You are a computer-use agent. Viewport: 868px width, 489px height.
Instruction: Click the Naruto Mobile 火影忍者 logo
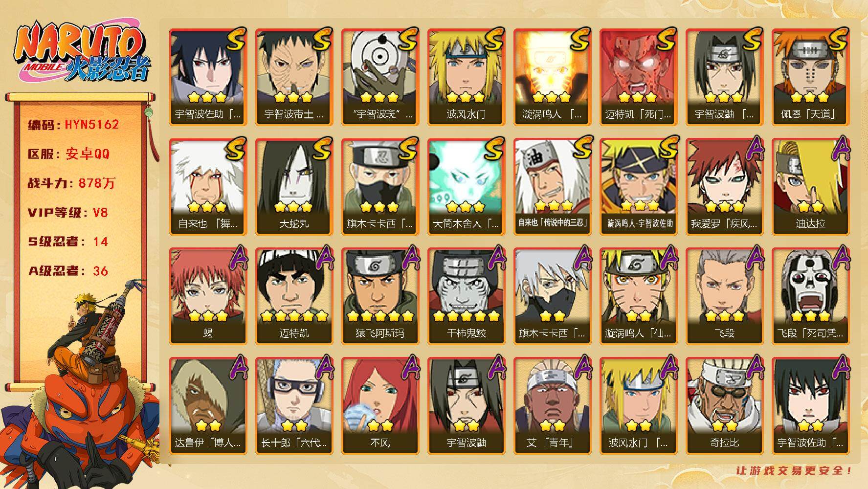click(82, 53)
